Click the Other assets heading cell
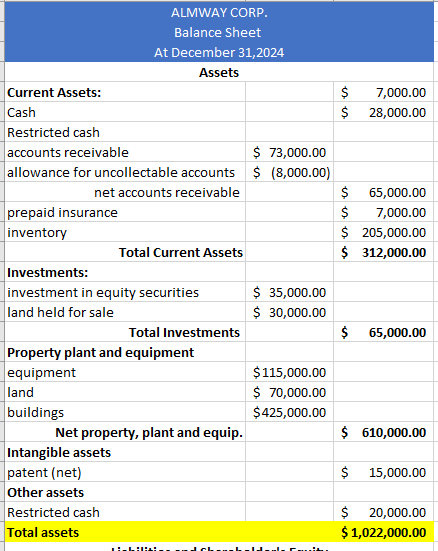This screenshot has width=438, height=551. coord(125,492)
